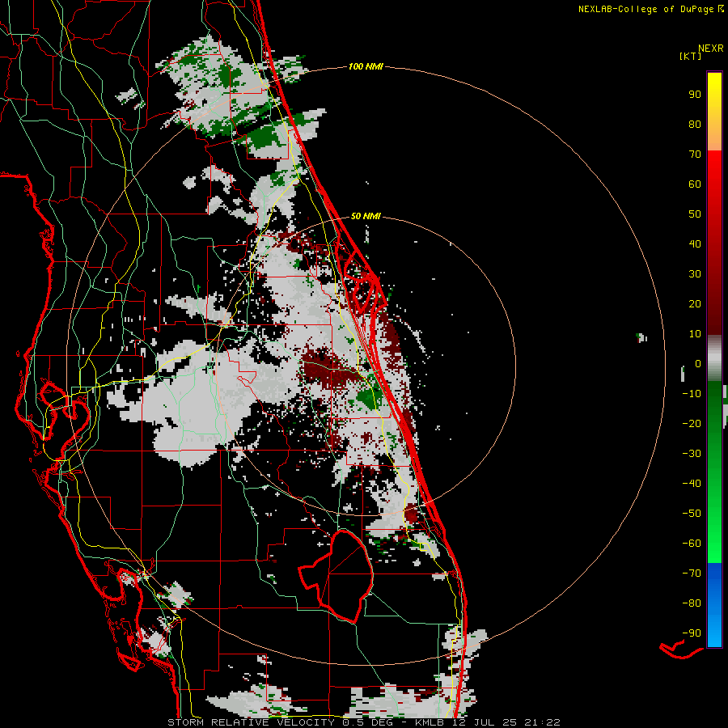Click the -40 value on the velocity scale
This screenshot has height=728, width=728.
coord(692,484)
